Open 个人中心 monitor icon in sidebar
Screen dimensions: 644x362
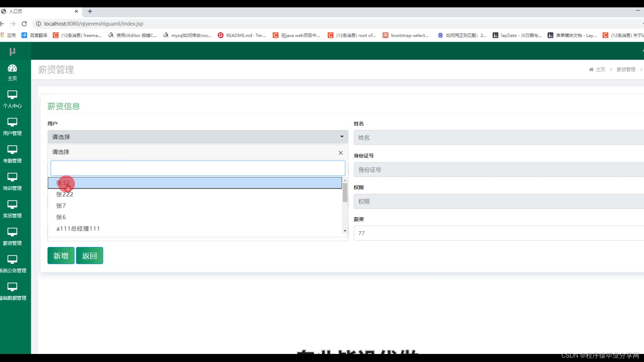coord(12,95)
